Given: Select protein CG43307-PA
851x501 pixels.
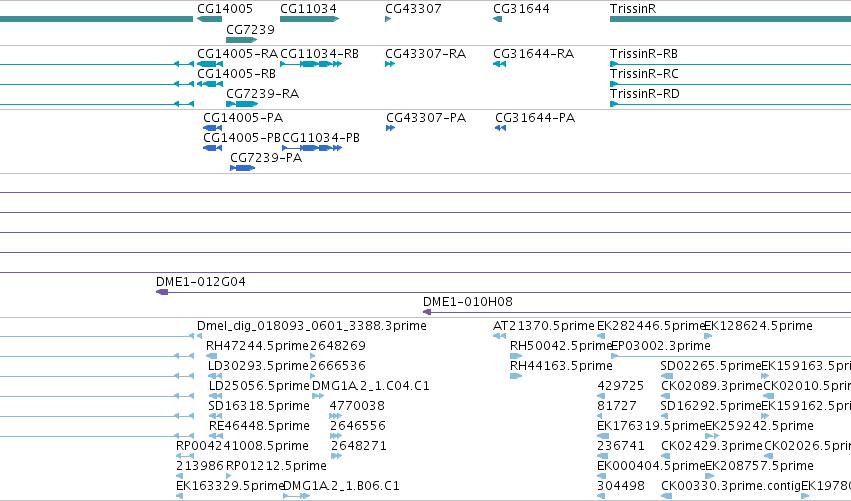Looking at the screenshot, I should (x=426, y=118).
